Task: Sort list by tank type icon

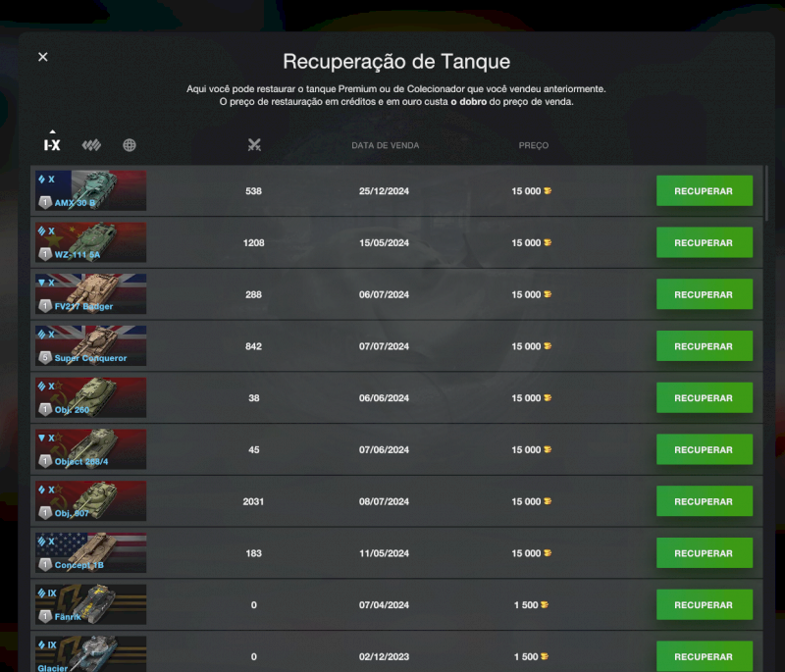Action: 91,145
